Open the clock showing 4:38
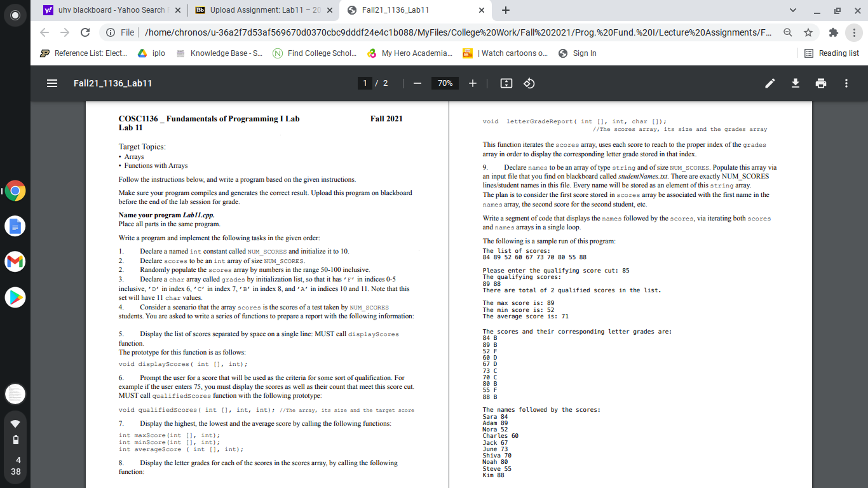 pos(15,466)
